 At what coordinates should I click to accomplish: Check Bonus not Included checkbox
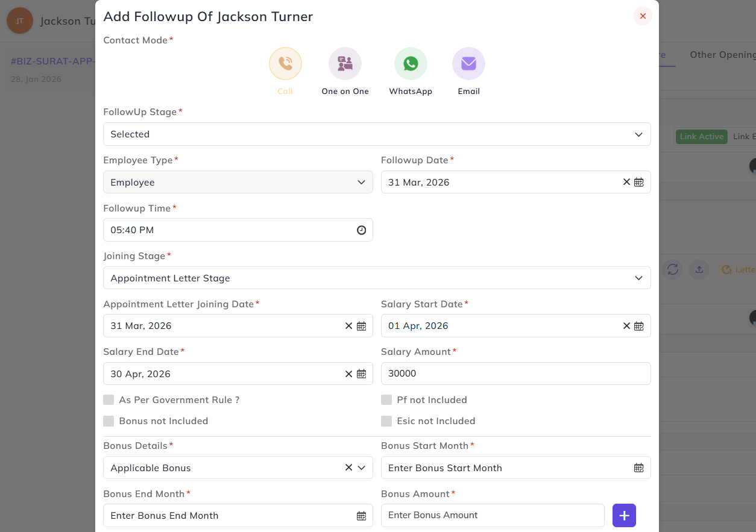click(x=109, y=421)
